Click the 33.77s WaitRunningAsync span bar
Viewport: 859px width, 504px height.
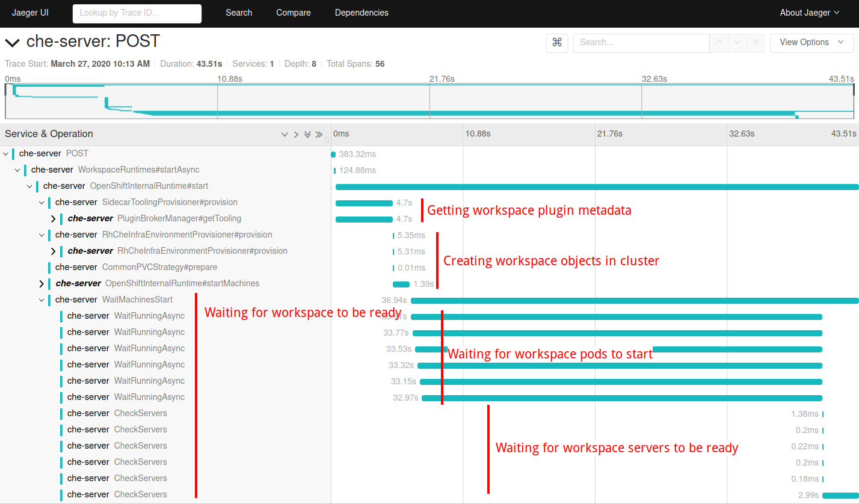coord(617,333)
